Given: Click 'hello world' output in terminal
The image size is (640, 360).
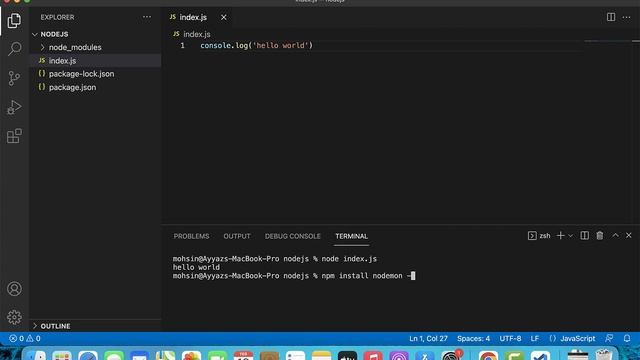Looking at the screenshot, I should coord(196,267).
